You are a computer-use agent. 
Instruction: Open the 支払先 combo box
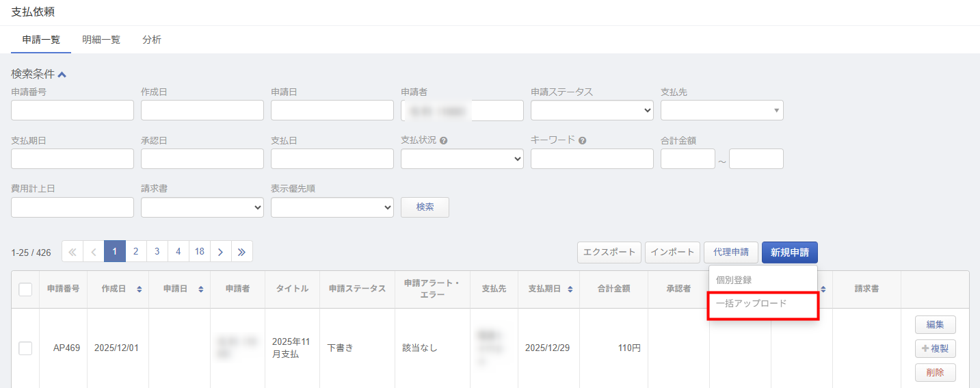721,110
